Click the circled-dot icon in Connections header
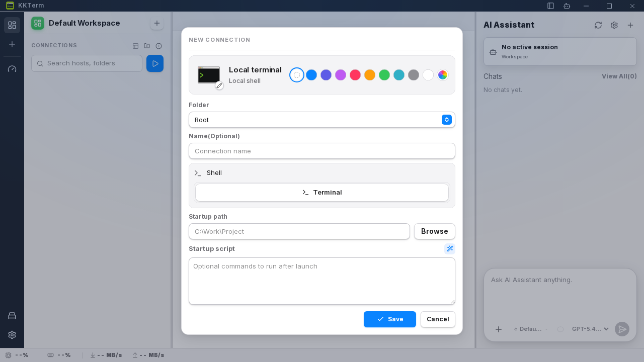This screenshot has width=644, height=362. pos(158,46)
